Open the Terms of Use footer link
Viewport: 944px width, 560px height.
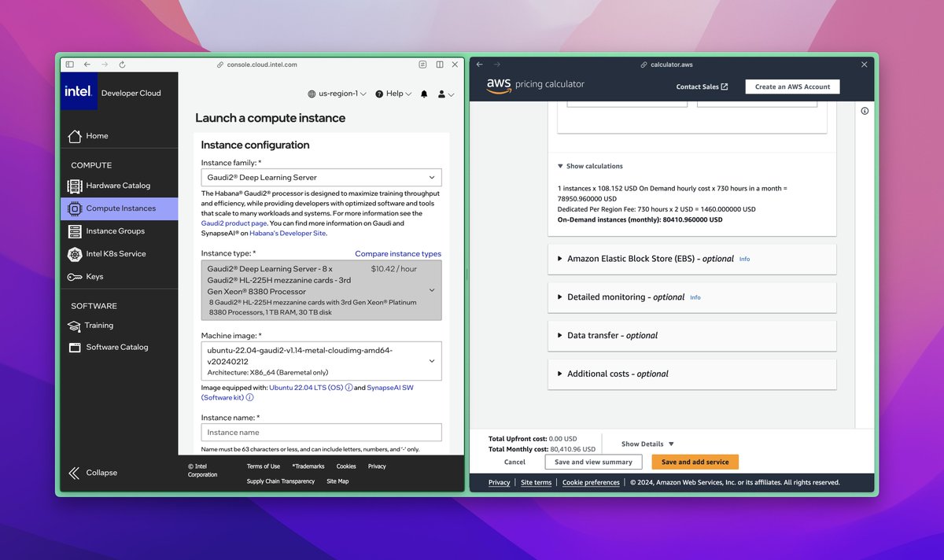(264, 466)
